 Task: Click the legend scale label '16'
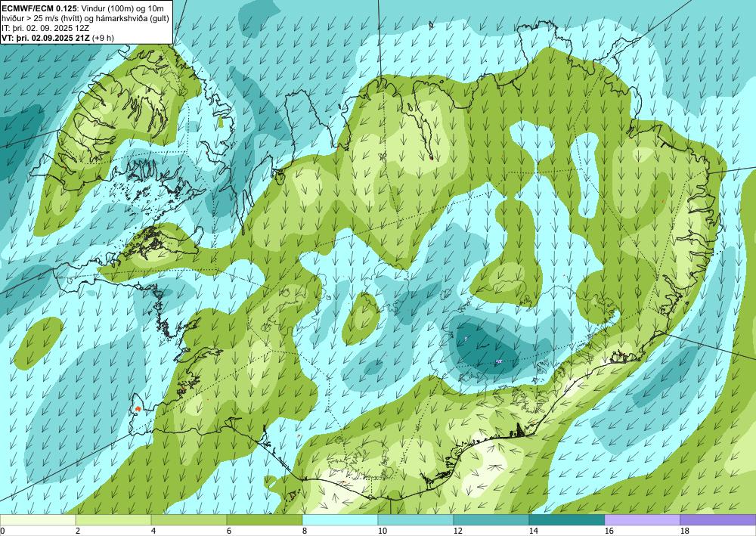609,531
